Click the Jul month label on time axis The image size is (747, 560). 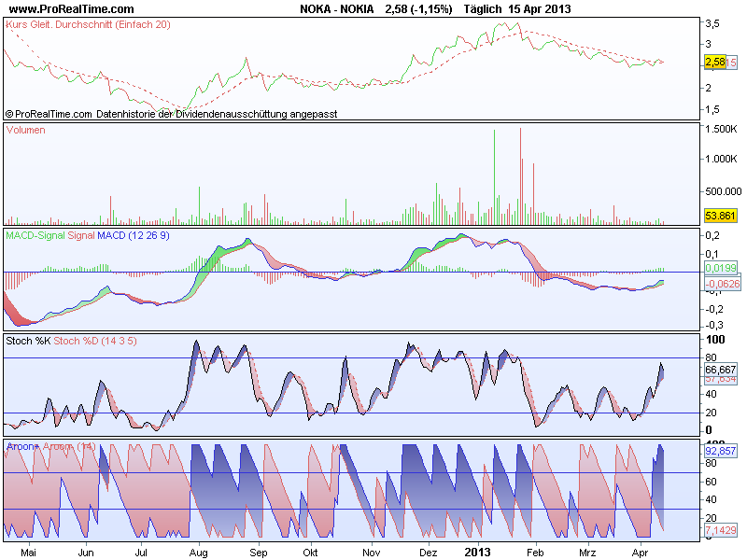[x=141, y=553]
